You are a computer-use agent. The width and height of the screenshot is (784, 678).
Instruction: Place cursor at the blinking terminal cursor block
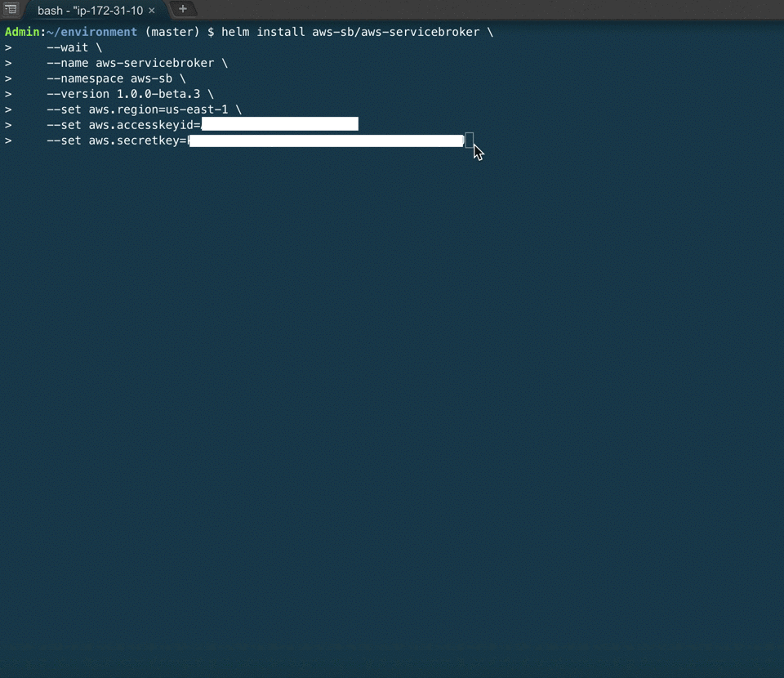(x=470, y=140)
